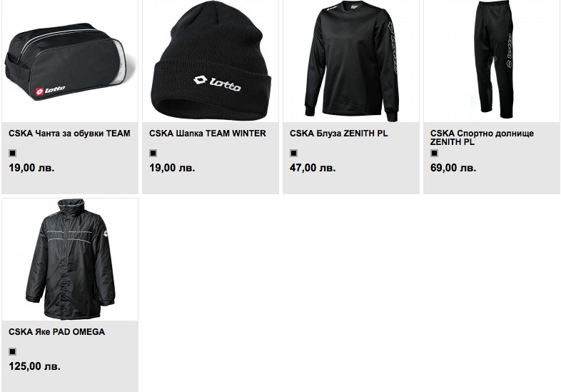
Task: Open CSKA Яке PAD OMEGA link
Action: 56,332
